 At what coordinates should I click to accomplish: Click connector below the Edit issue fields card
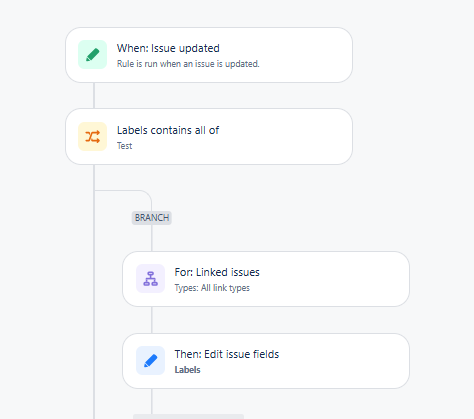click(152, 401)
